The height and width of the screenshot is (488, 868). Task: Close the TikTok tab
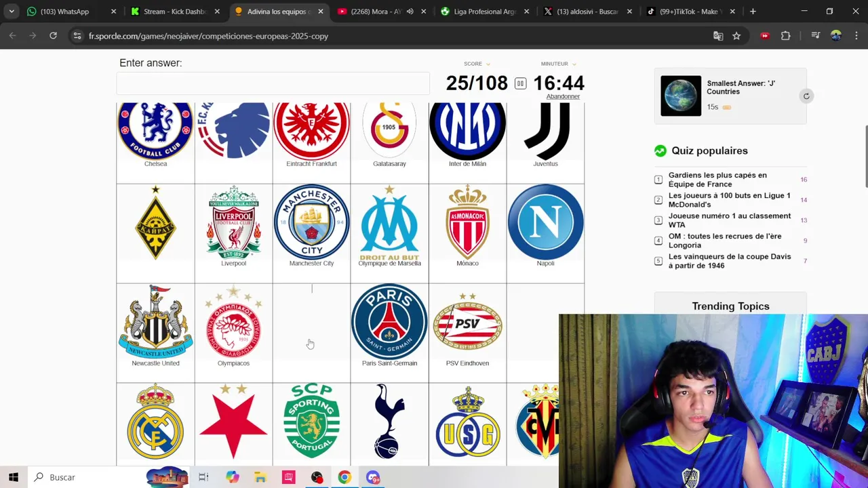[732, 12]
